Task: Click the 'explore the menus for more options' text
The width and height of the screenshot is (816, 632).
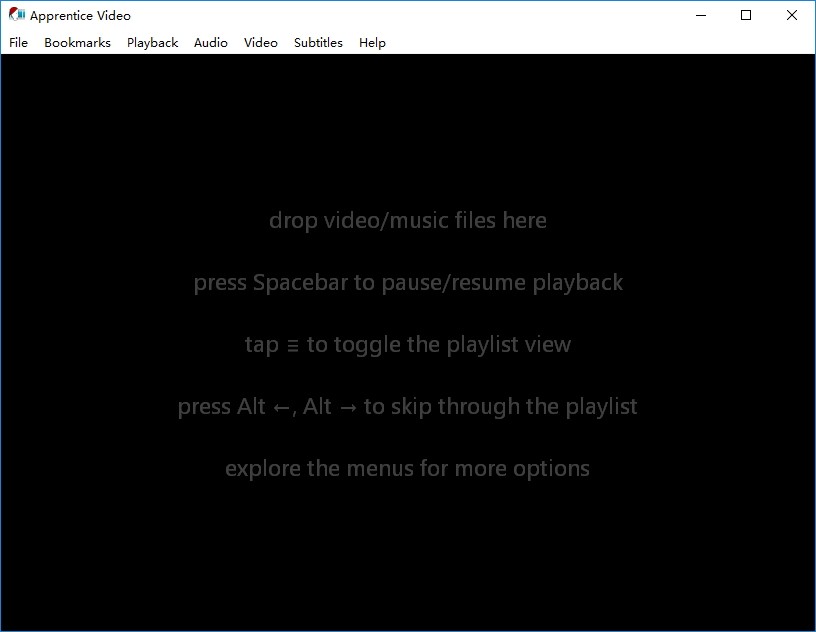Action: coord(407,469)
